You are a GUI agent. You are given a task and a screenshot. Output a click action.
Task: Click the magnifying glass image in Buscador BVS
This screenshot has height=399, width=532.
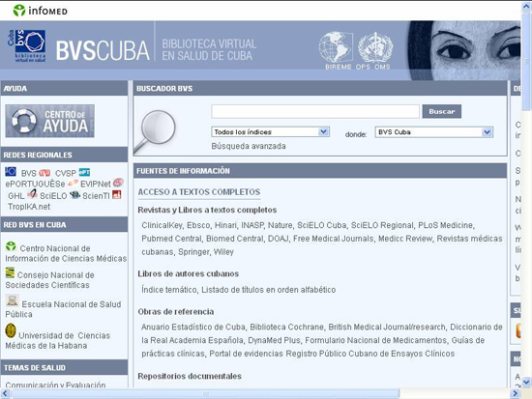pyautogui.click(x=156, y=131)
